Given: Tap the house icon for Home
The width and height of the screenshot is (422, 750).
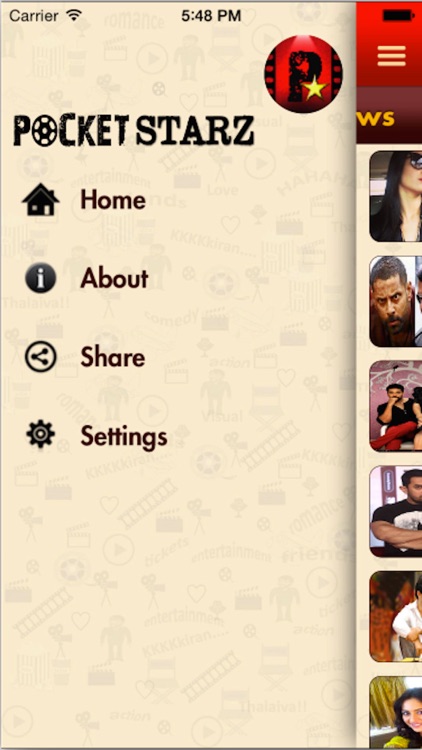Looking at the screenshot, I should (x=41, y=199).
